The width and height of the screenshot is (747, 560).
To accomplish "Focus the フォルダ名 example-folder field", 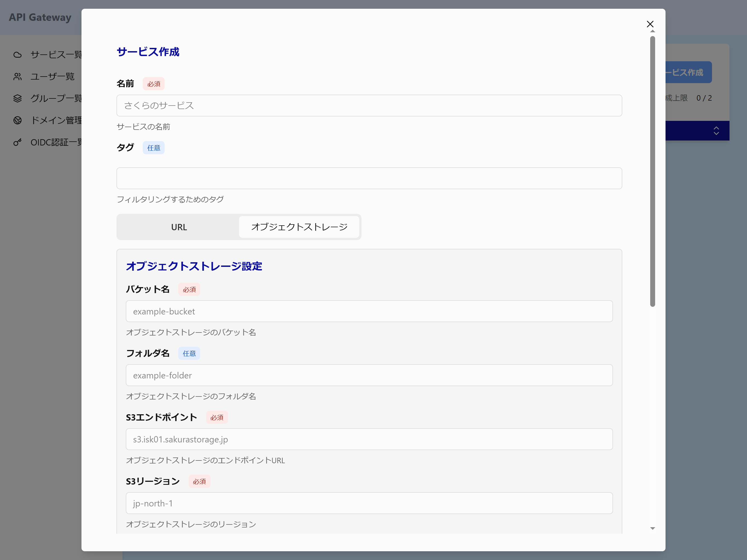I will click(x=369, y=375).
